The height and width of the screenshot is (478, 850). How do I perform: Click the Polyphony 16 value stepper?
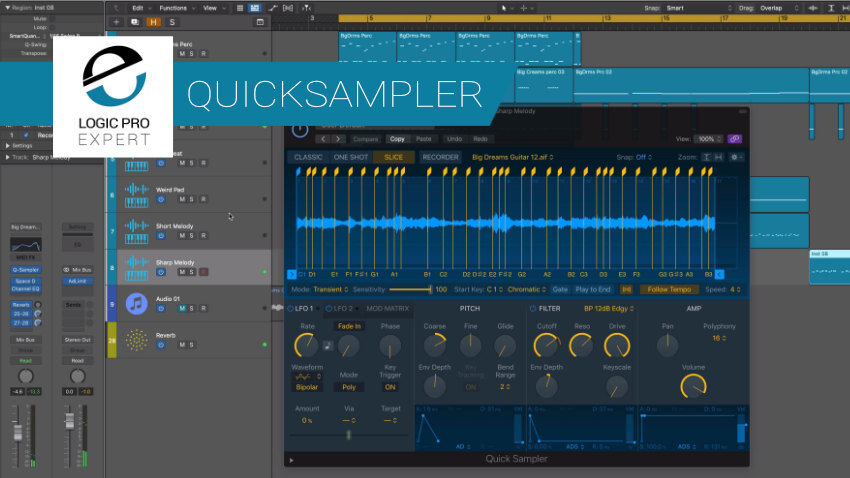(x=719, y=338)
